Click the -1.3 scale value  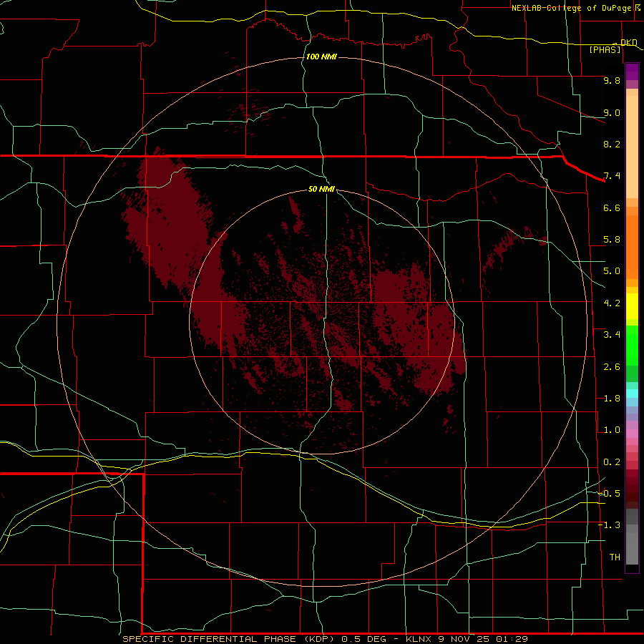click(610, 525)
